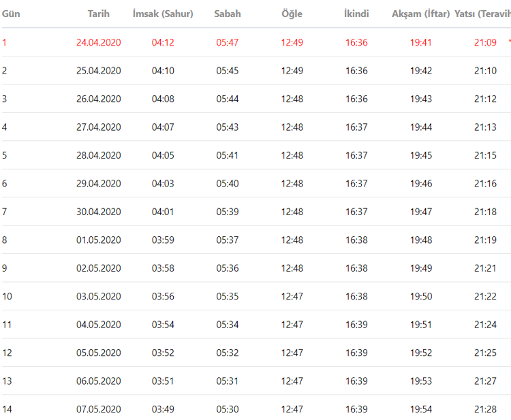Select the yatsı time 21:28
The height and width of the screenshot is (420, 511).
tap(486, 409)
